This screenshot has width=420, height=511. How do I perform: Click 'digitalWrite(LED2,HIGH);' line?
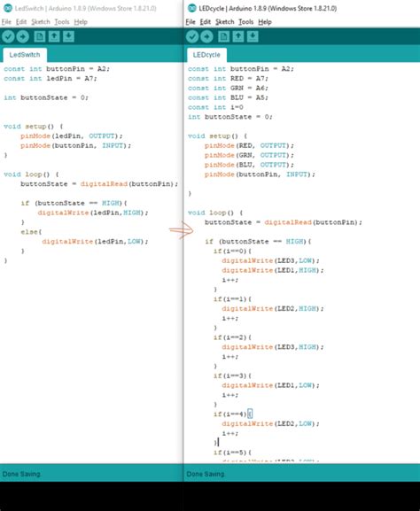click(273, 308)
